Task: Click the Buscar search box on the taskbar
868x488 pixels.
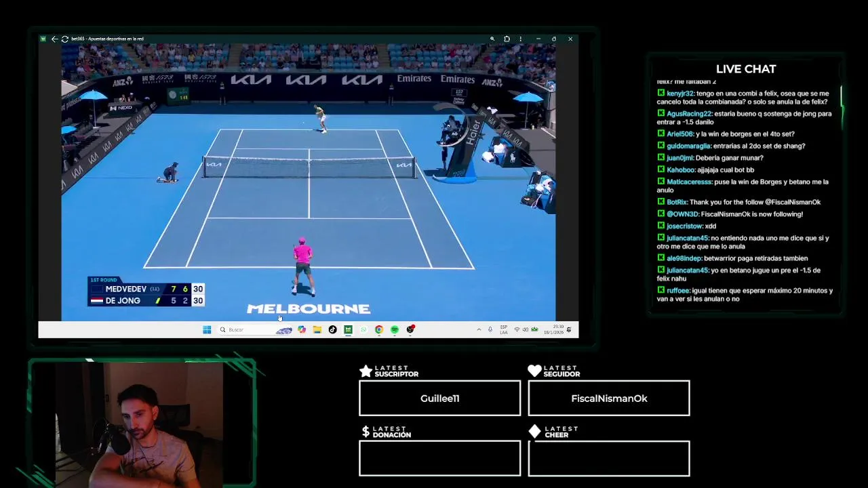Action: pyautogui.click(x=256, y=329)
